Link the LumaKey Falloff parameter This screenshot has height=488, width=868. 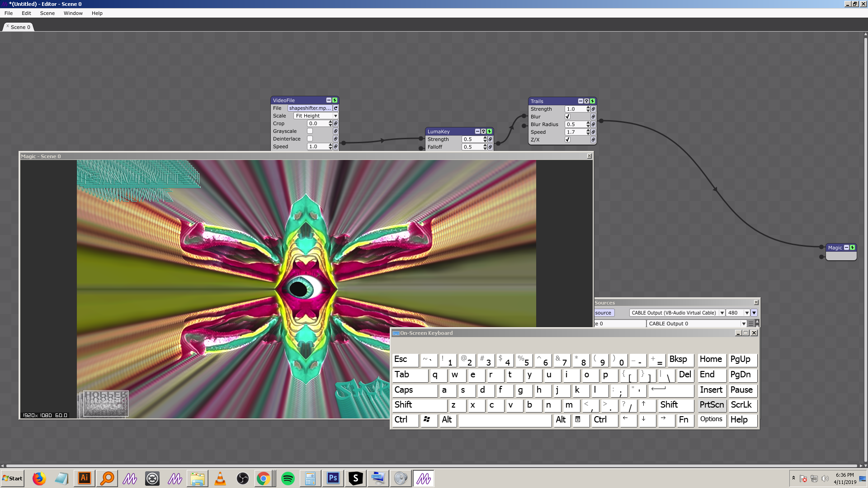[x=490, y=147]
